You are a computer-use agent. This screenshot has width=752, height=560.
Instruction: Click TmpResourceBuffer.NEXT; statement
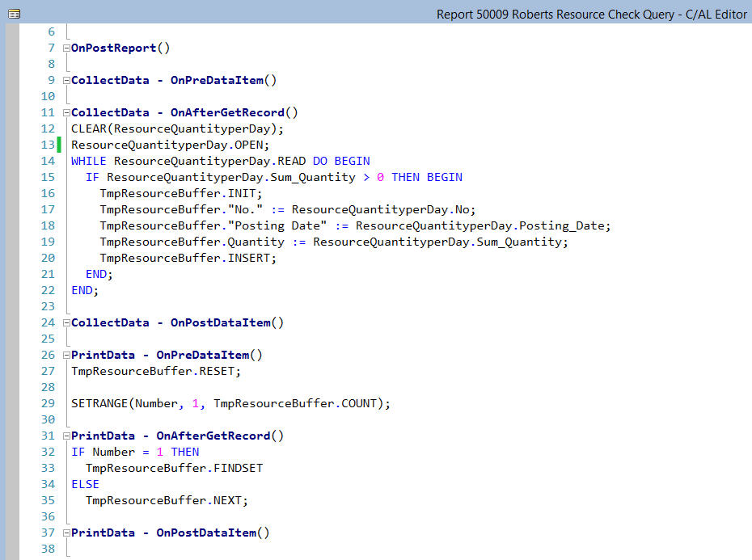coord(167,500)
